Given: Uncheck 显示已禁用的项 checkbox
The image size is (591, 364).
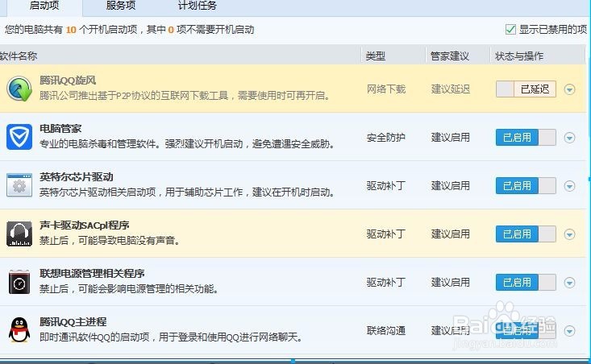Looking at the screenshot, I should pyautogui.click(x=510, y=29).
